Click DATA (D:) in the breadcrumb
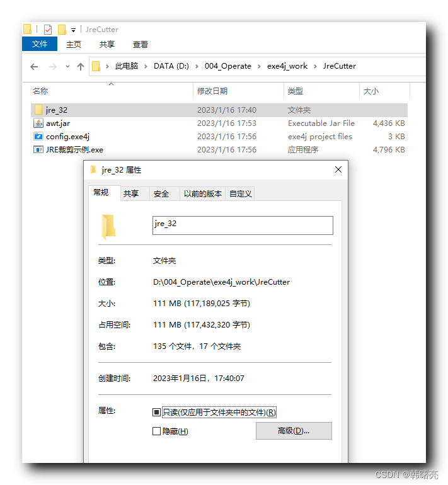Image resolution: width=448 pixels, height=485 pixels. [x=171, y=66]
